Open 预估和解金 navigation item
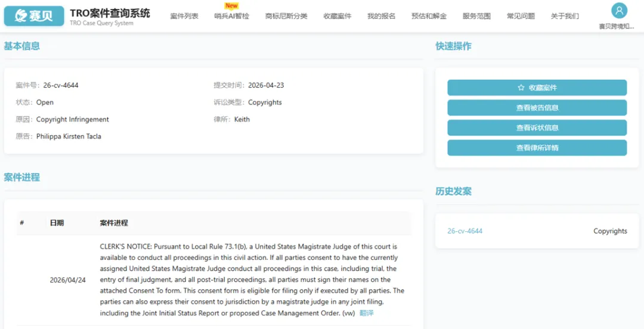This screenshot has height=329, width=644. [429, 17]
